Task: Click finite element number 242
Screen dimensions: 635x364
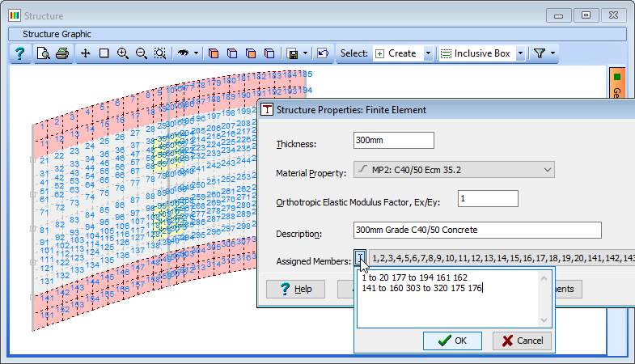Action: click(x=214, y=165)
